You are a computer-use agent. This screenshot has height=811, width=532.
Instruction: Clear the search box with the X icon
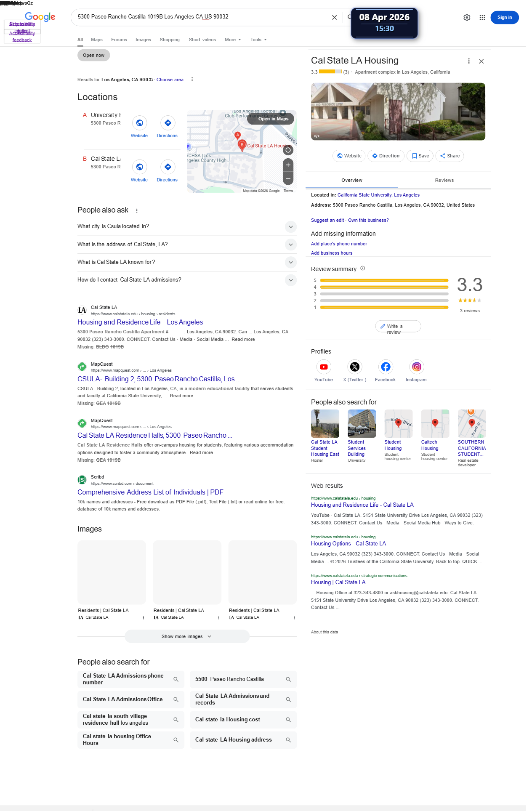pyautogui.click(x=334, y=17)
